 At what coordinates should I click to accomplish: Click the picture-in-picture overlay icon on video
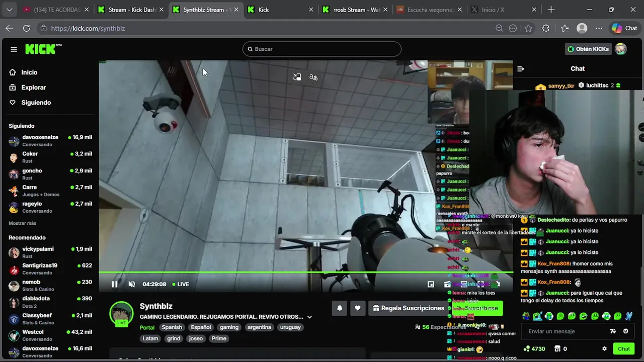coord(297,77)
